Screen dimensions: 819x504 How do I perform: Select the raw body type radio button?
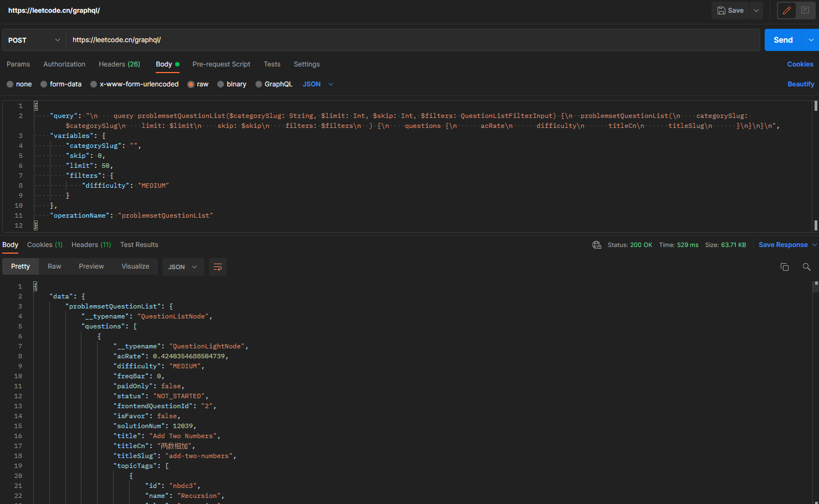(190, 84)
